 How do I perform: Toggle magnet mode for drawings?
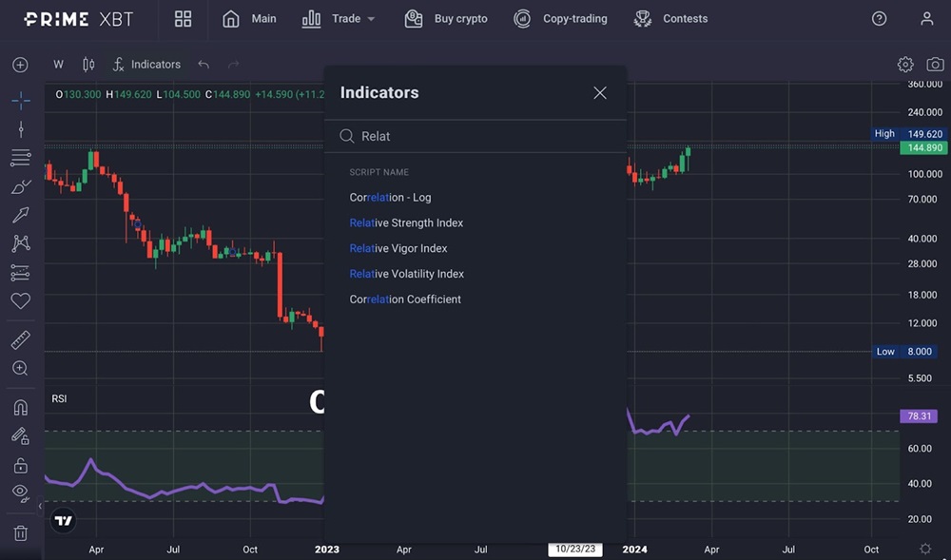pos(20,407)
